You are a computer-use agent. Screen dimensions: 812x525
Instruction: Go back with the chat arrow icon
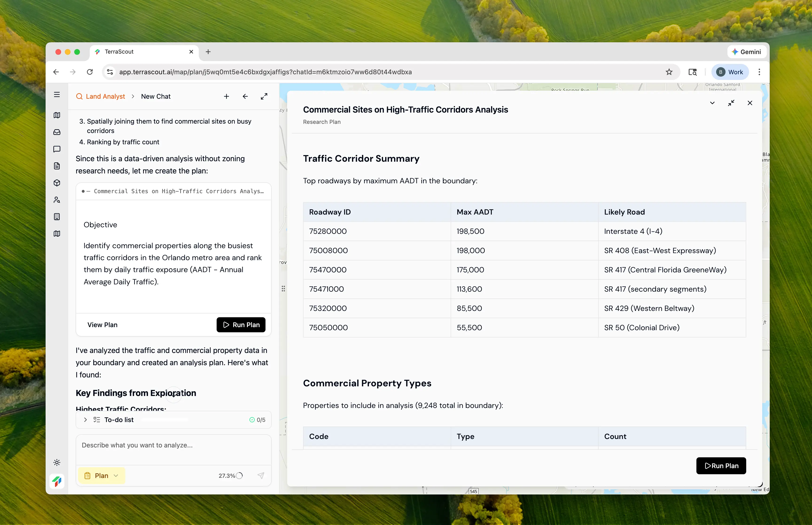pos(245,97)
